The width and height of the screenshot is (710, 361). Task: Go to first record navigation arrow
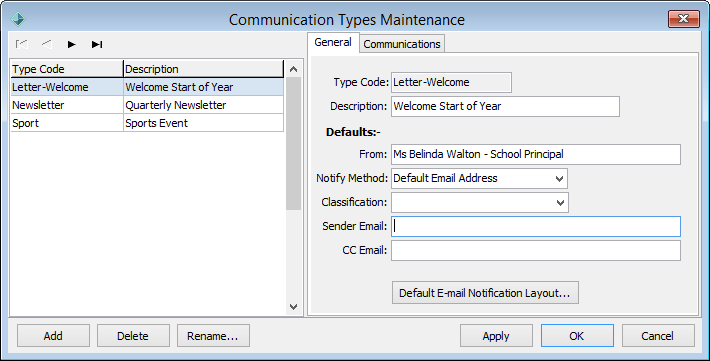21,44
